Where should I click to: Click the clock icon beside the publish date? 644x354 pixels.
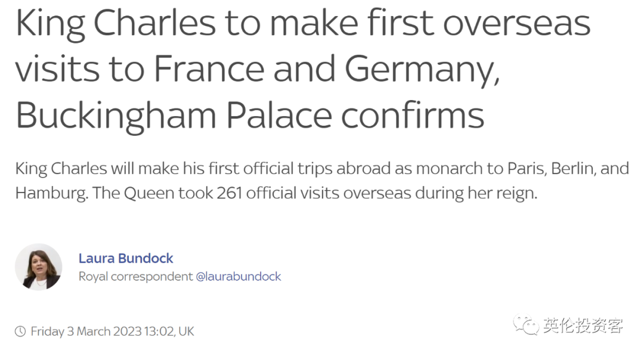[20, 331]
